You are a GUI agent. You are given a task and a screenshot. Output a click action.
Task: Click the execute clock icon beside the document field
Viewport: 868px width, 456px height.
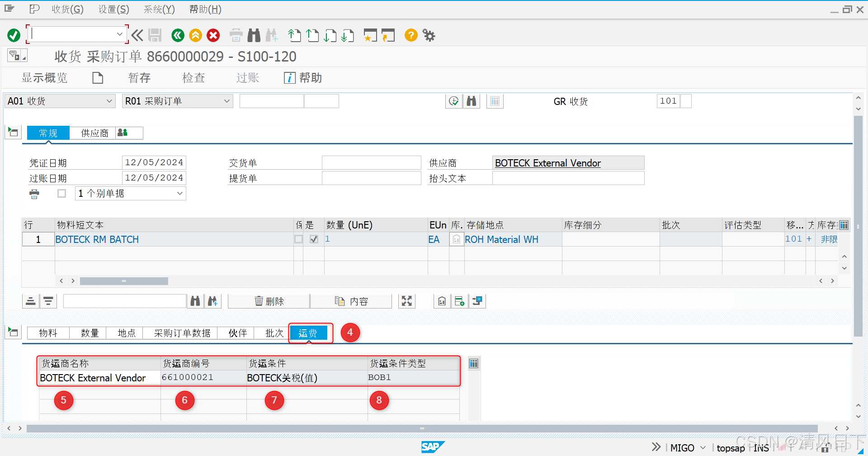point(454,101)
